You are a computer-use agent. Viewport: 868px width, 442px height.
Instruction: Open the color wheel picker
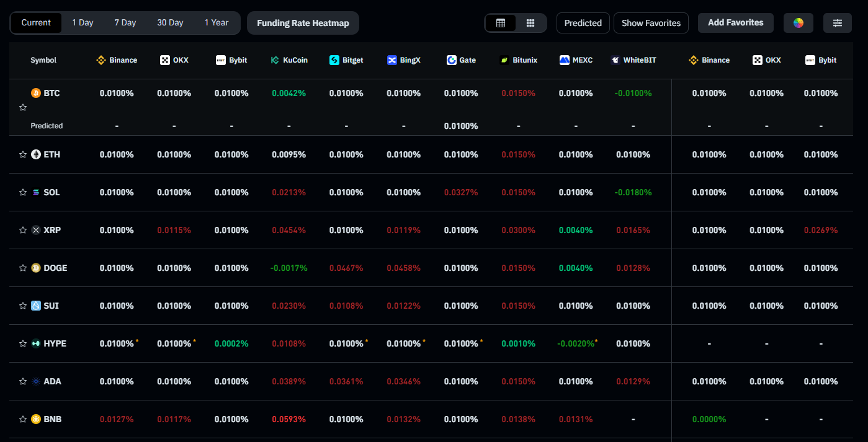pyautogui.click(x=798, y=22)
